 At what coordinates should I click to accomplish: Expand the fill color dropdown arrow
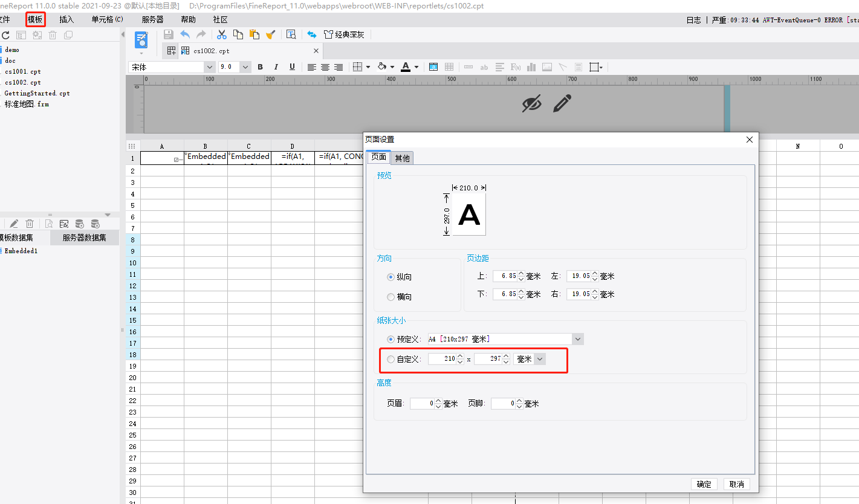point(392,67)
